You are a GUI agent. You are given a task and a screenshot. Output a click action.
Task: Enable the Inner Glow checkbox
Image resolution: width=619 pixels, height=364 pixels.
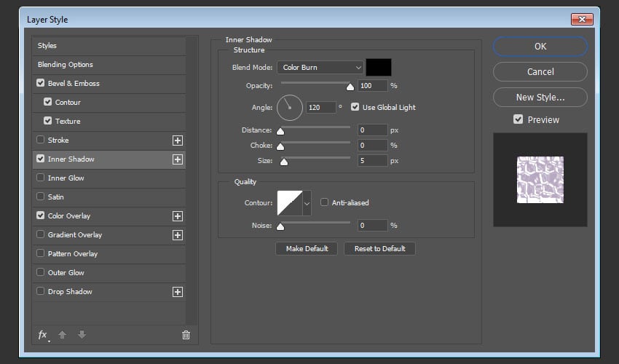click(40, 178)
